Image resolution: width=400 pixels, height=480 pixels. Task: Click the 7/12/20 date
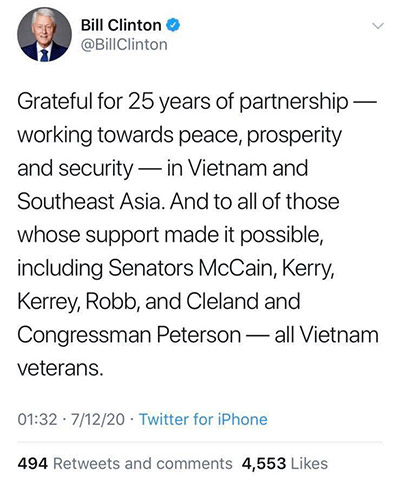tap(98, 419)
